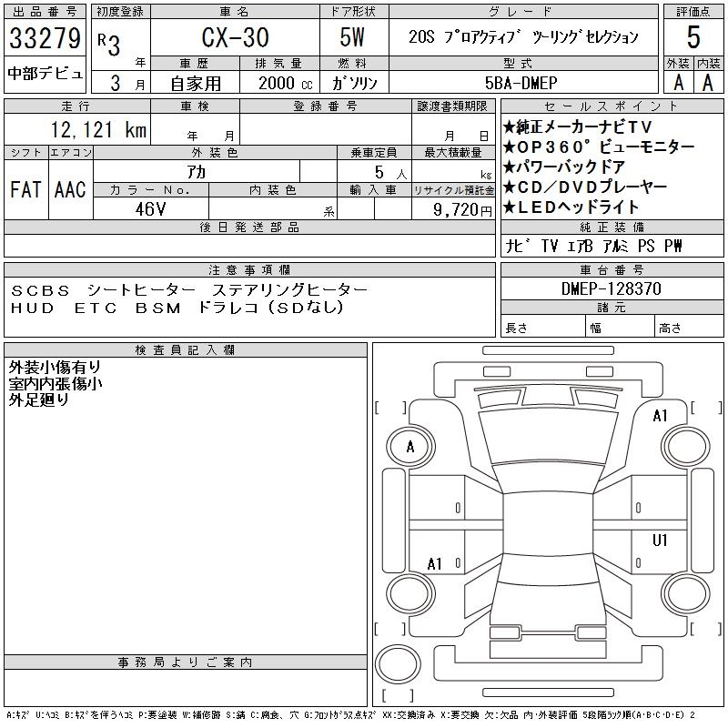Click the registration month 3 月
728x728 pixels.
(x=127, y=83)
